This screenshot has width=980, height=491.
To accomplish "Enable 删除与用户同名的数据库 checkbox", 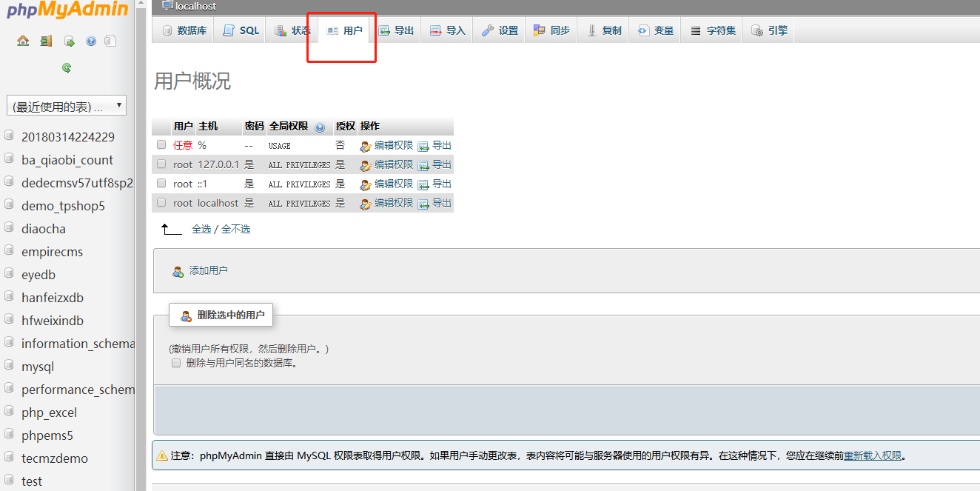I will click(x=176, y=363).
